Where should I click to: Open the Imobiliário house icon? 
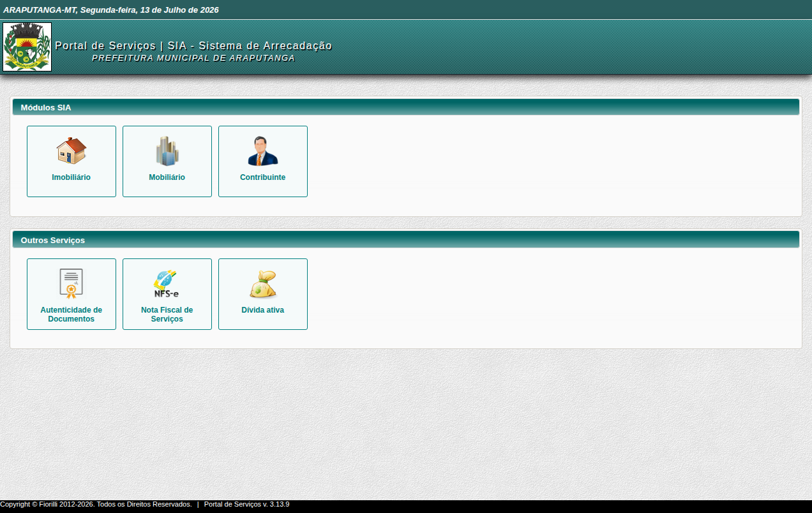(x=71, y=151)
